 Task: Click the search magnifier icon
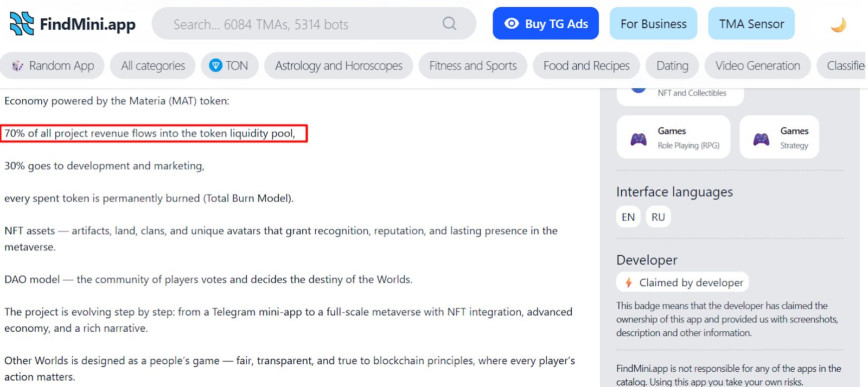pyautogui.click(x=449, y=23)
